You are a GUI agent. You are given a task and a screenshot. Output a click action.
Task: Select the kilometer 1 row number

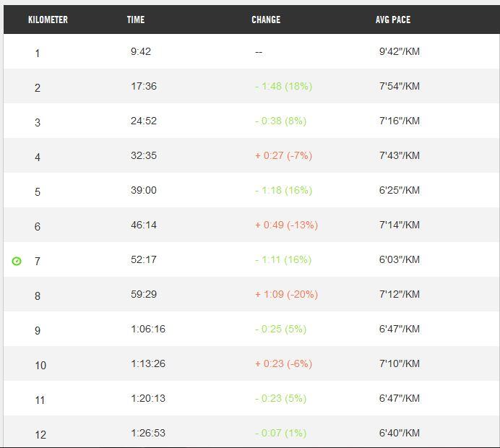38,53
